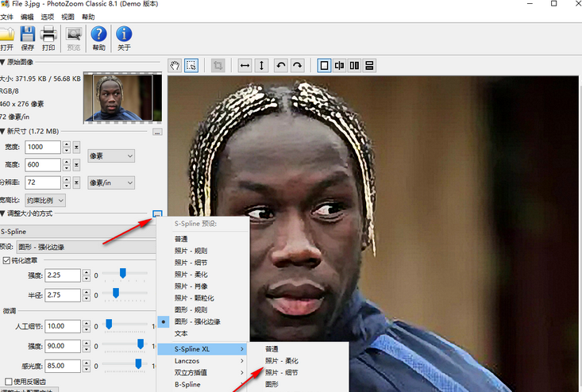Screen dimensions: 582x392
Task: Choose 照片 - 柔化 in S-Spline XL submenu
Action: pos(282,360)
